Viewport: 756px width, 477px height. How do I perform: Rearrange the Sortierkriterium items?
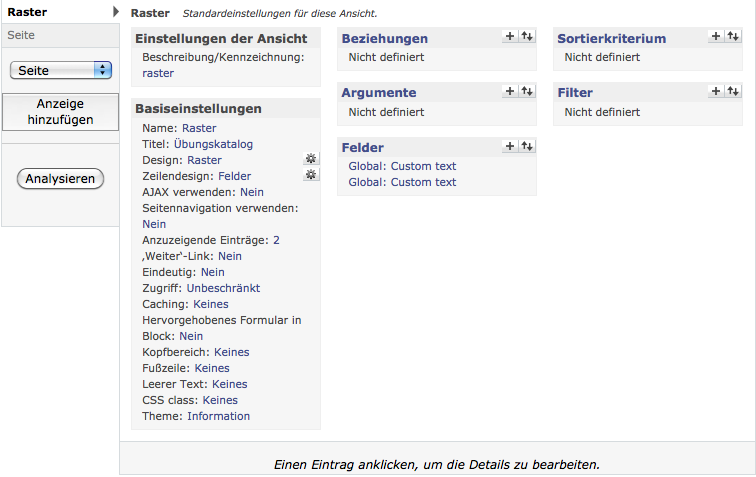point(733,36)
